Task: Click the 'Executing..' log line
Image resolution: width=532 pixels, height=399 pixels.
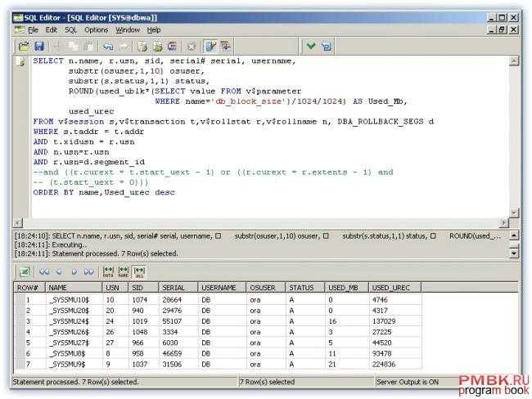Action: [x=50, y=244]
